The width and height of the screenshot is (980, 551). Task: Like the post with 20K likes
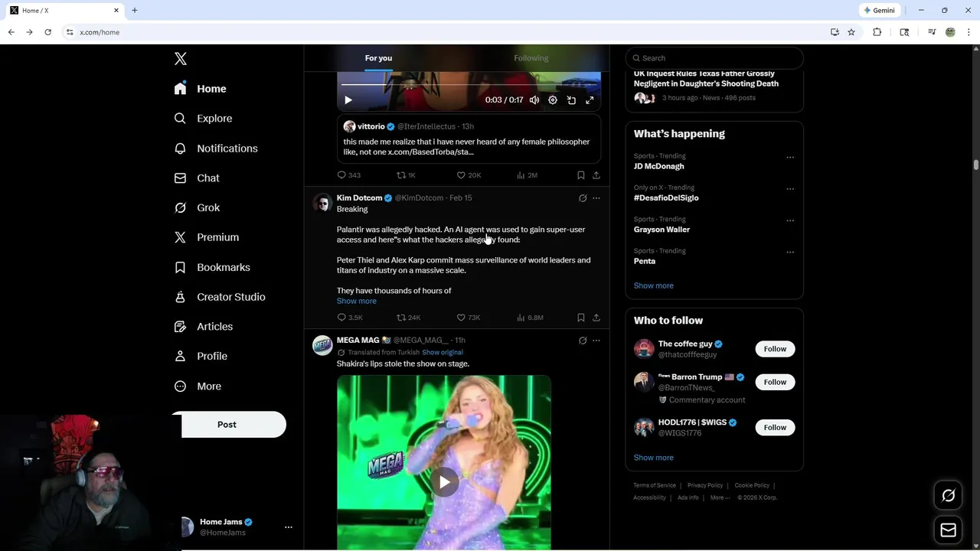[468, 175]
